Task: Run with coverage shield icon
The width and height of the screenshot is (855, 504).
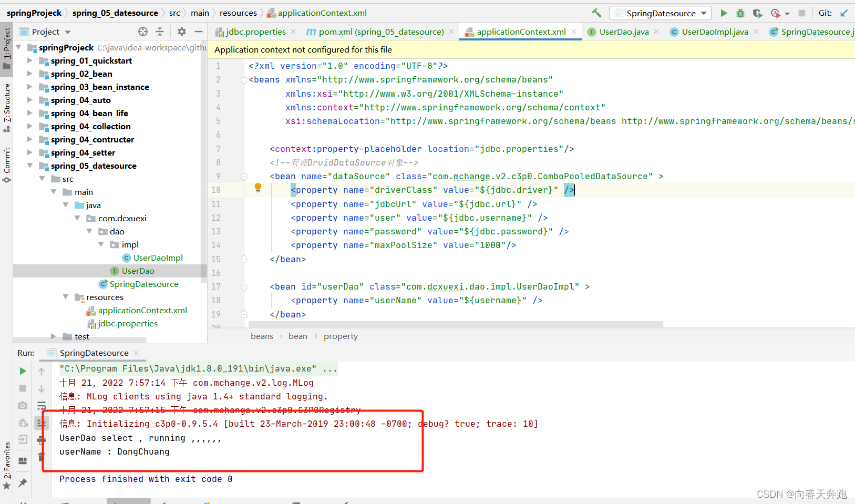Action: (757, 13)
